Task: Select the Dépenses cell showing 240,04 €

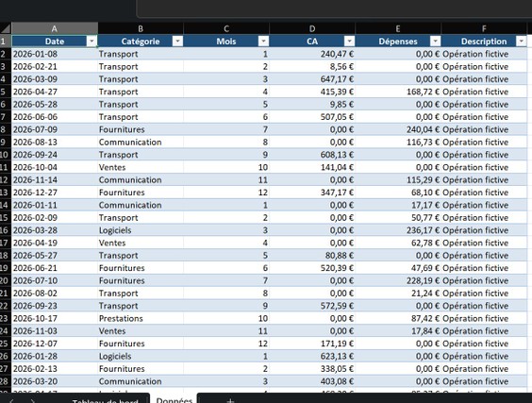Action: [398, 129]
